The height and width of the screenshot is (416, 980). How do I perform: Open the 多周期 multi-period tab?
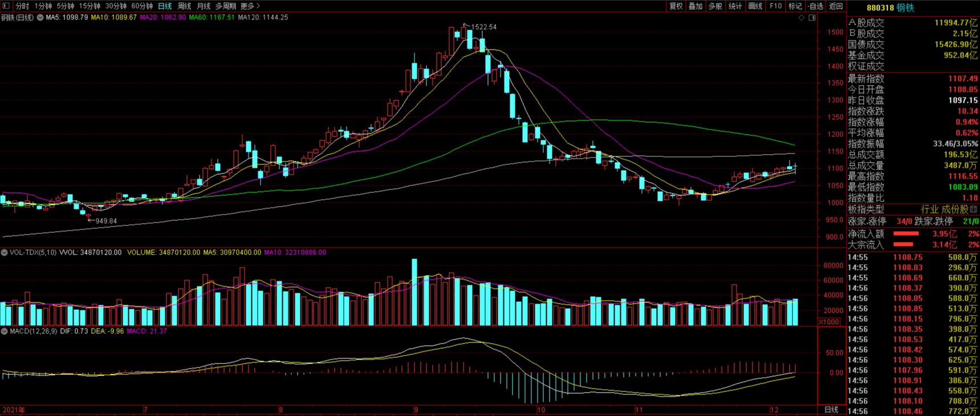pos(225,6)
